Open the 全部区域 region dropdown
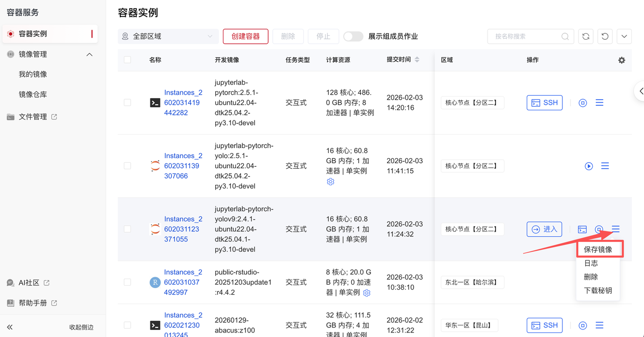The height and width of the screenshot is (337, 644). [x=168, y=36]
